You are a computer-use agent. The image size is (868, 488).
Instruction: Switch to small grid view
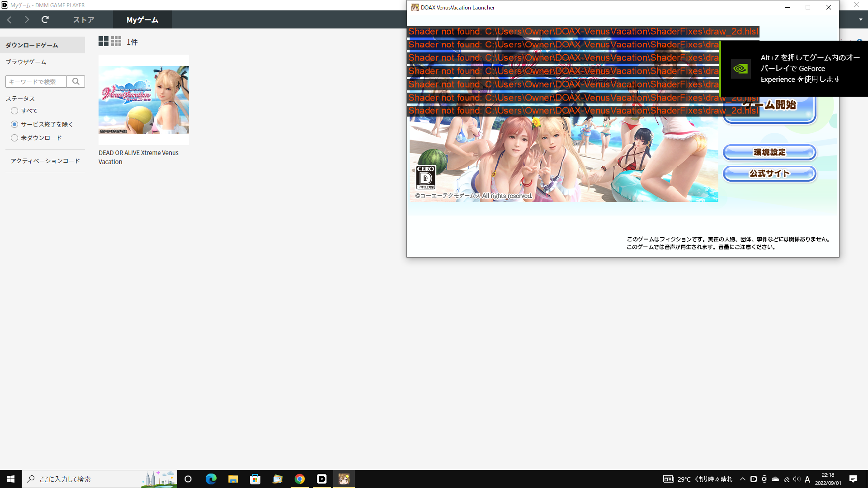[x=116, y=42]
